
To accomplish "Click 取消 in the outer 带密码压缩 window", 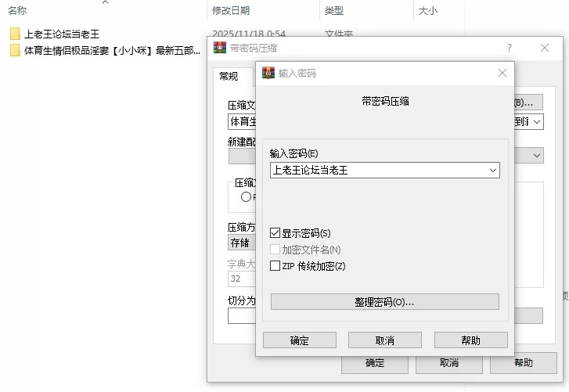I will click(448, 363).
